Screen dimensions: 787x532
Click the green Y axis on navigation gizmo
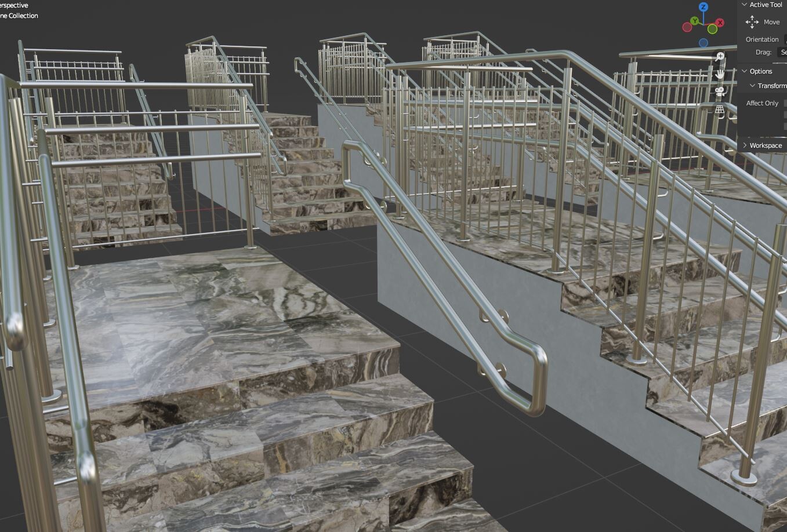(x=695, y=21)
